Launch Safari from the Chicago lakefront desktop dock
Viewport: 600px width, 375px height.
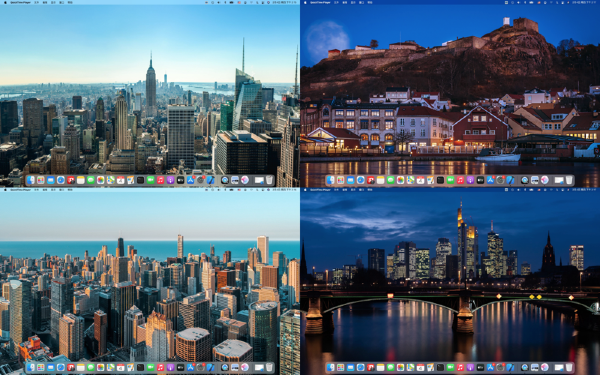(x=61, y=367)
